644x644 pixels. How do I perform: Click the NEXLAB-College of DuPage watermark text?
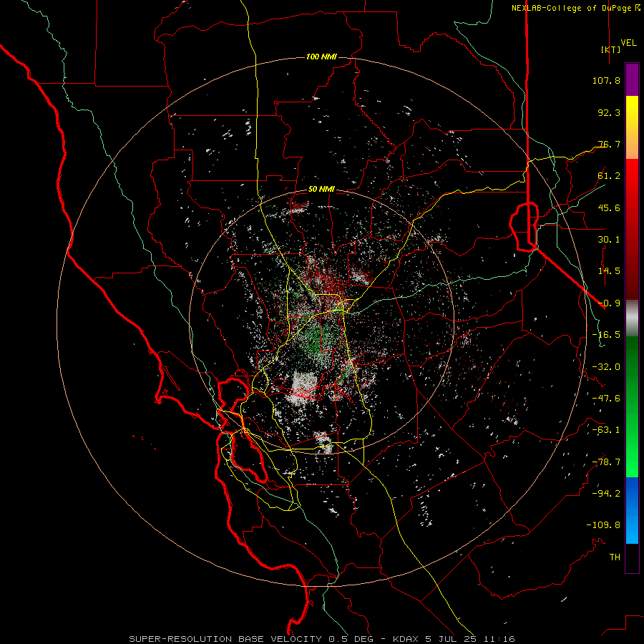click(x=575, y=8)
